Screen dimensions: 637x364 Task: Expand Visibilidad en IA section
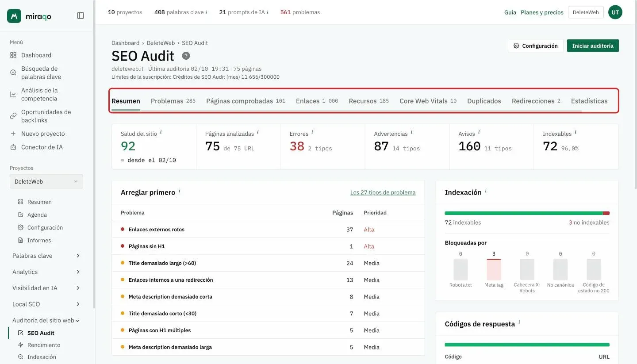(x=46, y=288)
